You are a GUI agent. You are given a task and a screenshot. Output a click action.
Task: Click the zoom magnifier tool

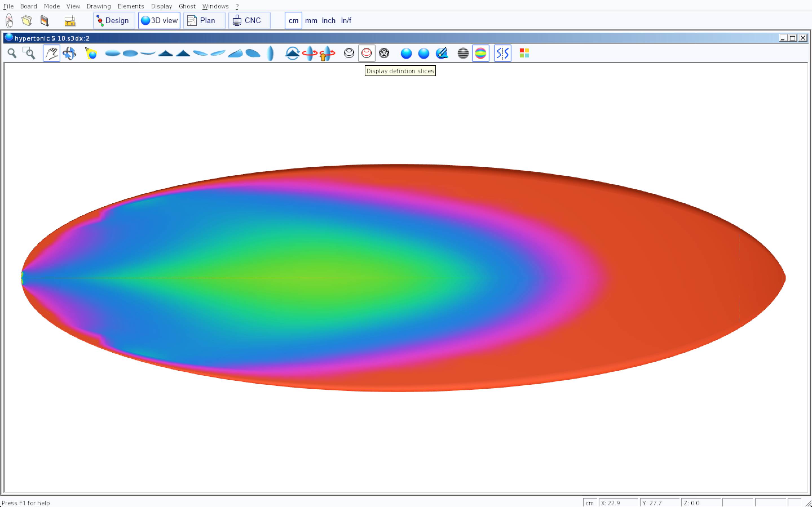[12, 53]
